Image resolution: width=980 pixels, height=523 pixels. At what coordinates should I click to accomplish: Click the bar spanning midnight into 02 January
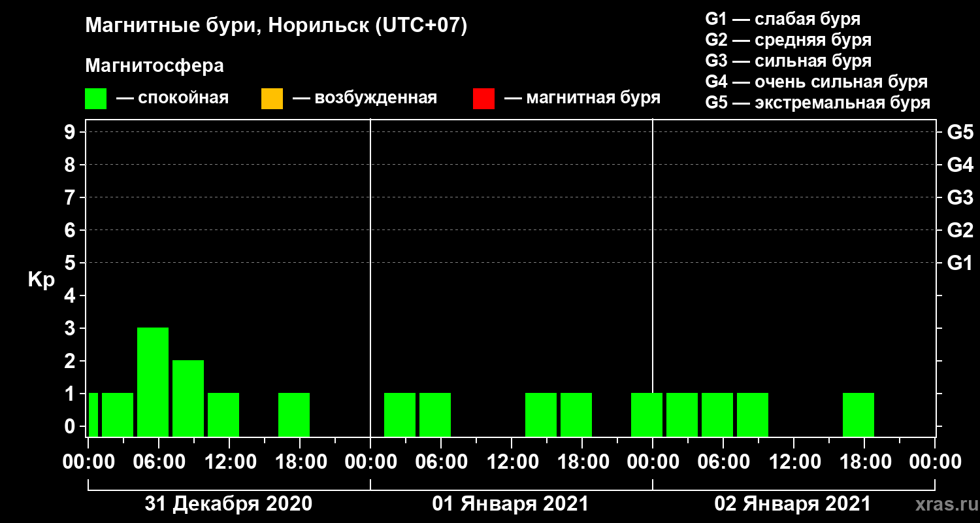click(647, 414)
